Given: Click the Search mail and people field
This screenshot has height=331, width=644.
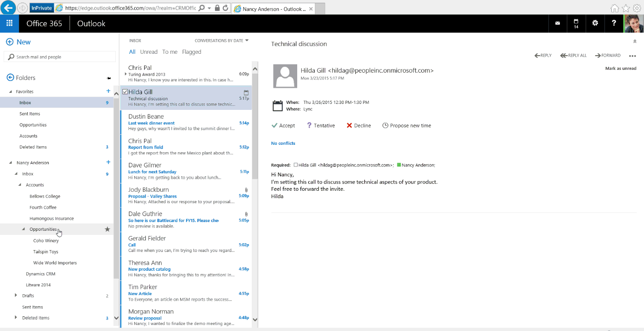Looking at the screenshot, I should pos(60,57).
